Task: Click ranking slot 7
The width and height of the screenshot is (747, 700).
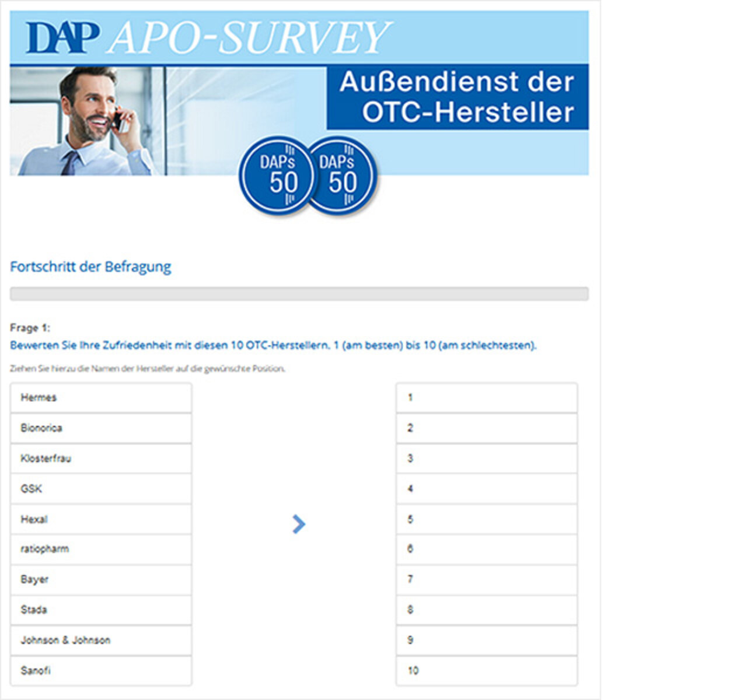Action: tap(487, 580)
